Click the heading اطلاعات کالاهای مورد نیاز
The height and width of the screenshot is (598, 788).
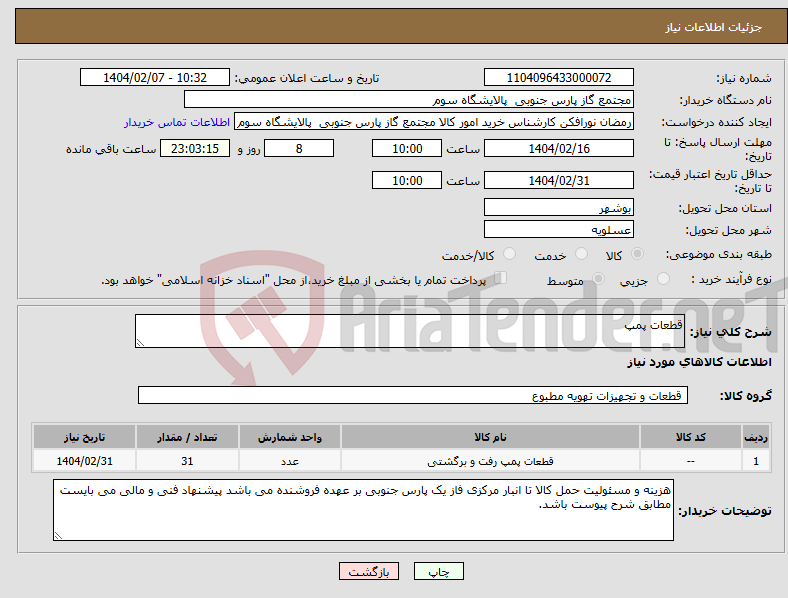click(x=699, y=362)
